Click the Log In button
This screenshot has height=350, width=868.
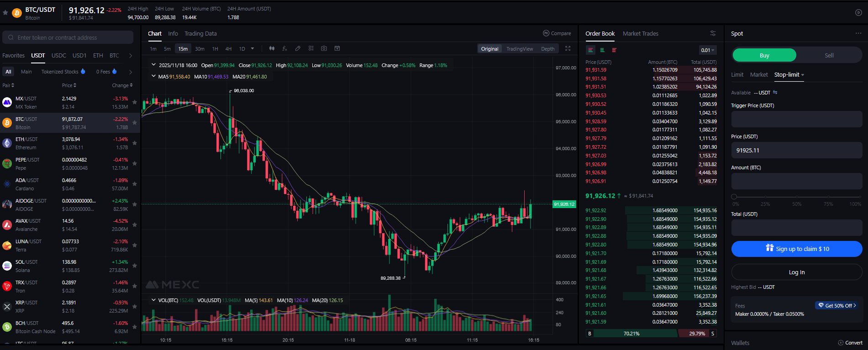click(x=797, y=272)
